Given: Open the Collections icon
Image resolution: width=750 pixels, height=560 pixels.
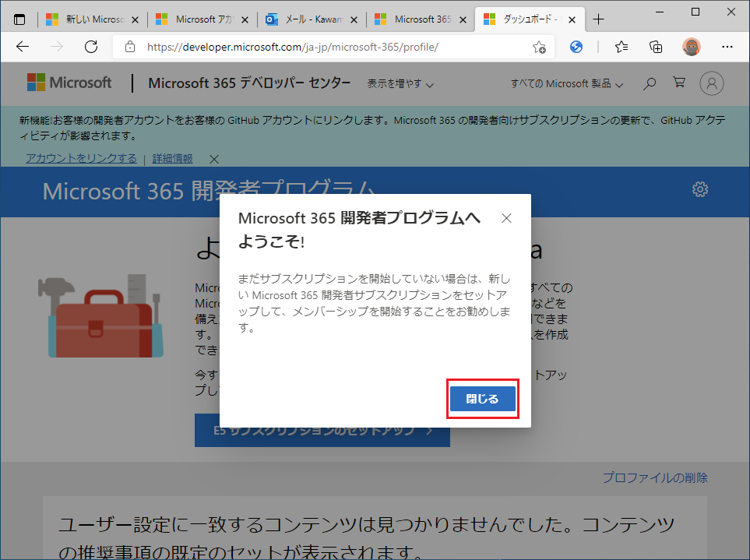Looking at the screenshot, I should (656, 47).
